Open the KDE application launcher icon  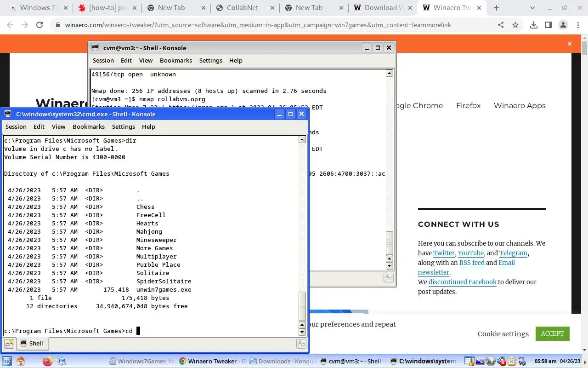6,361
